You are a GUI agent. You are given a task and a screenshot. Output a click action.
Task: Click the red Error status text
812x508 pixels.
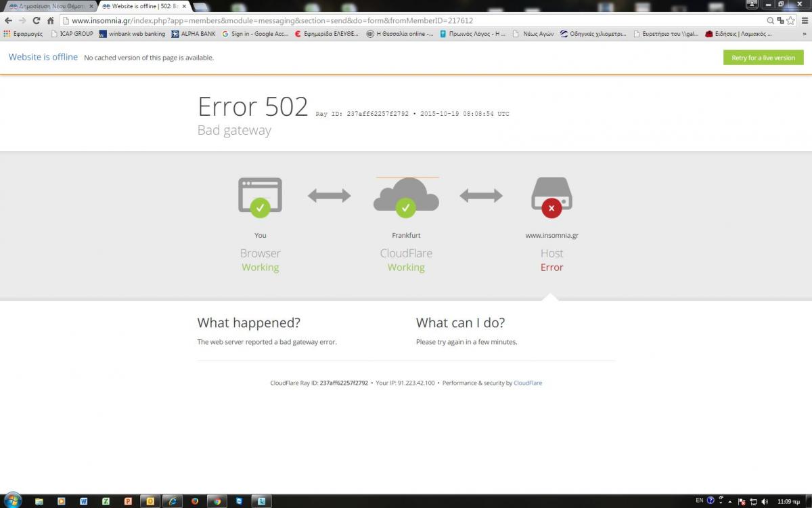click(x=551, y=268)
